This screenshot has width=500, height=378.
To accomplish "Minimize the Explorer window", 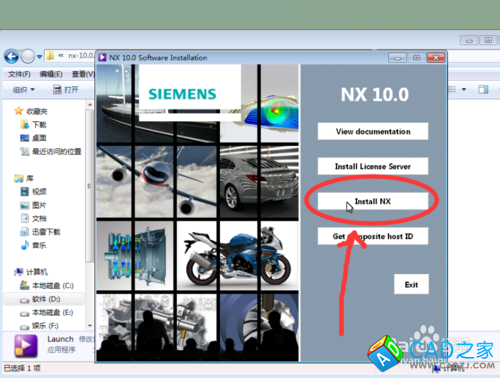I will (469, 40).
